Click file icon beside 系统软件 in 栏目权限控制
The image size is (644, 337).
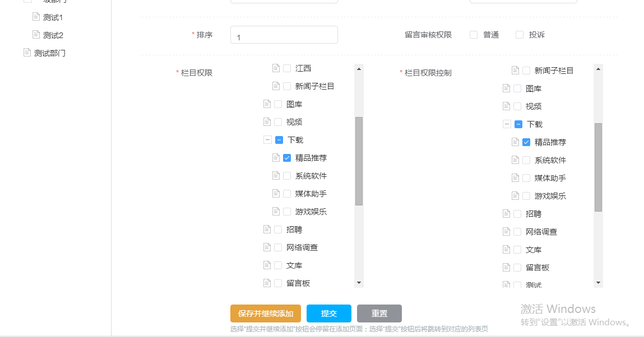click(516, 160)
